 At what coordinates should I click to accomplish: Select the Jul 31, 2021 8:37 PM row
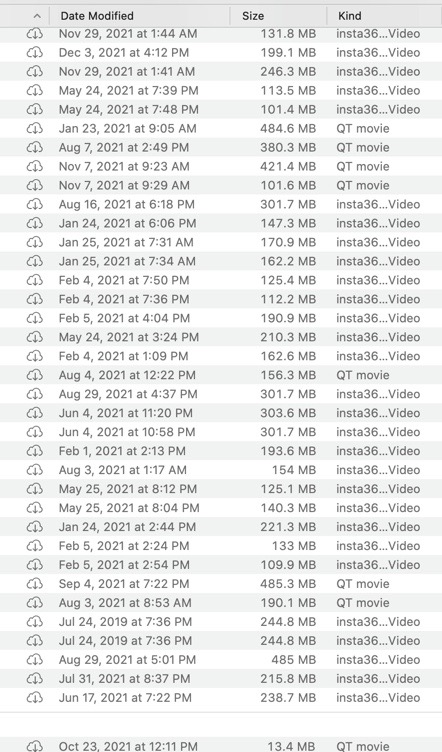[221, 679]
